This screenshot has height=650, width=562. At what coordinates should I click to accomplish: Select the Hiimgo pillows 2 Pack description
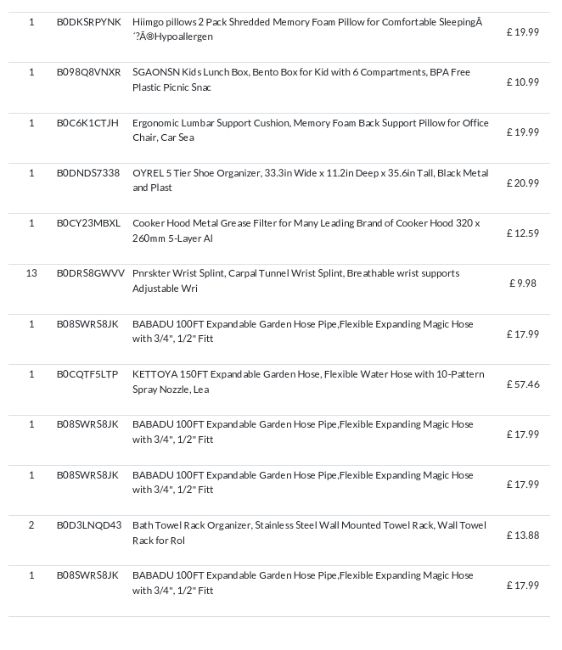[307, 29]
